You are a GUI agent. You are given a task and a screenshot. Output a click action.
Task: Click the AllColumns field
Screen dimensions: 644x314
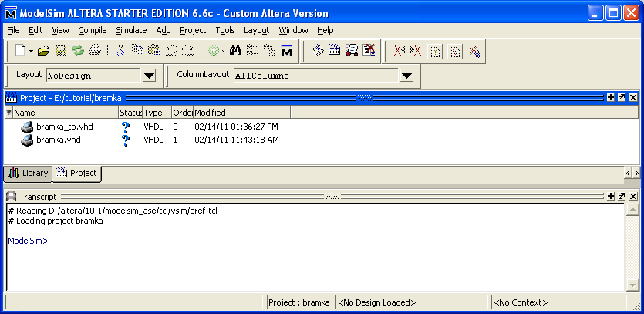(316, 76)
